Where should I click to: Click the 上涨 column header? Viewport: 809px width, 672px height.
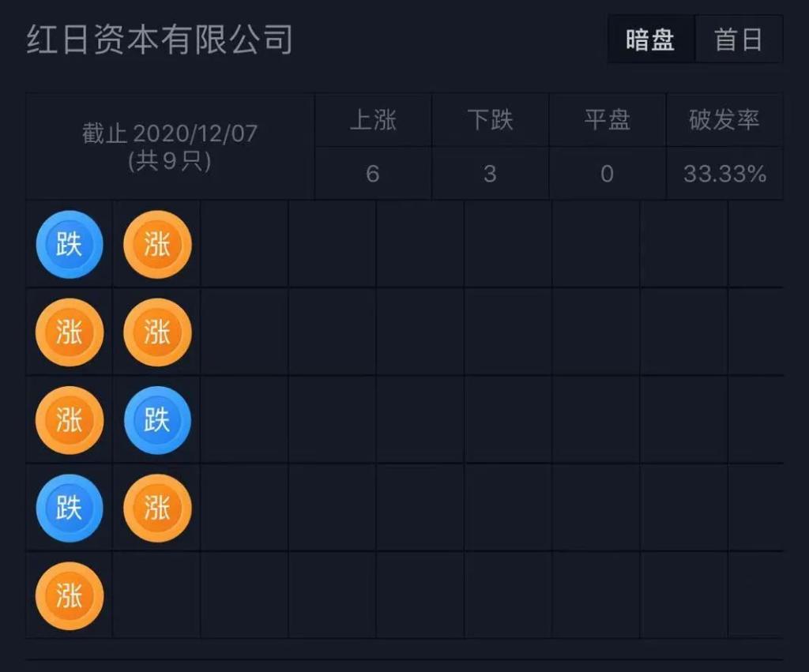(373, 120)
